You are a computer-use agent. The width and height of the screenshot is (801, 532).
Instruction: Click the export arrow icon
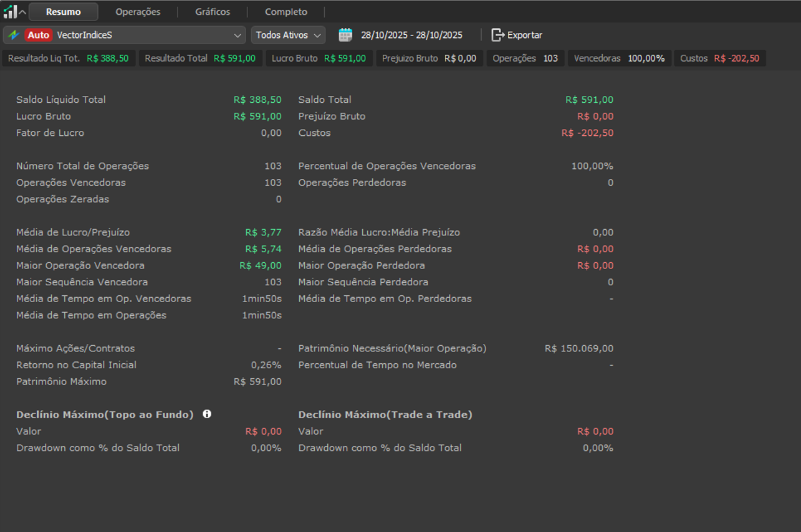497,35
